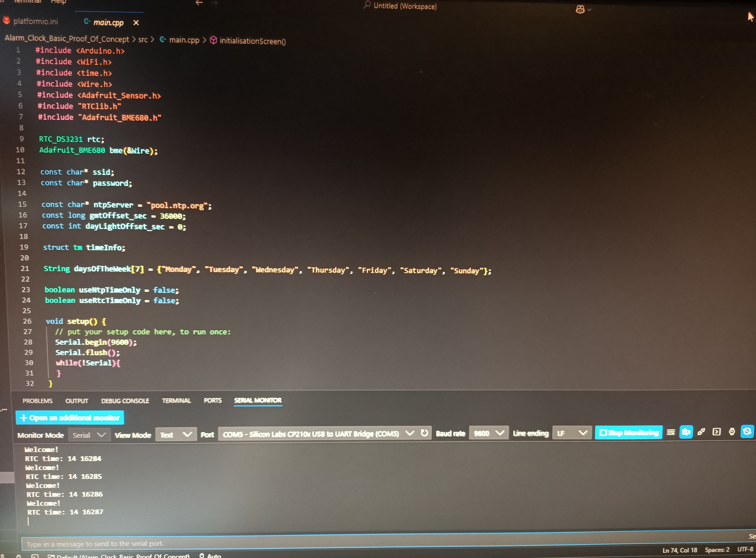Screen dimensions: 756x558
Task: Switch to the platformio.ini tab
Action: tap(36, 21)
